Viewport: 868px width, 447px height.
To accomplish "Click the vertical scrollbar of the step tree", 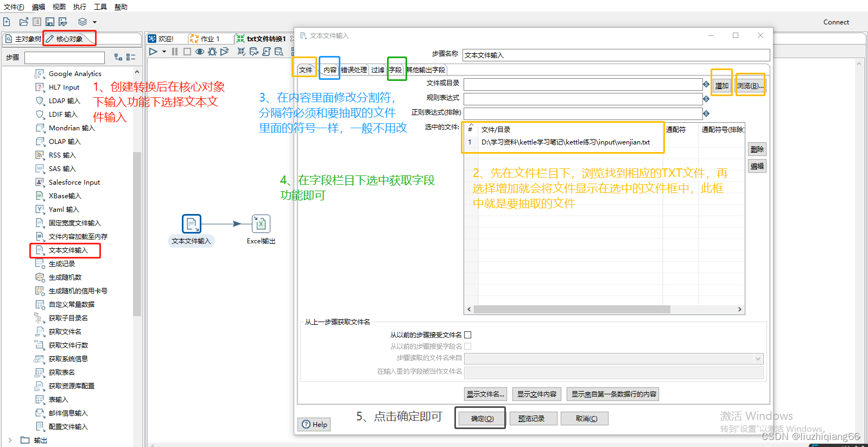I will click(x=137, y=234).
